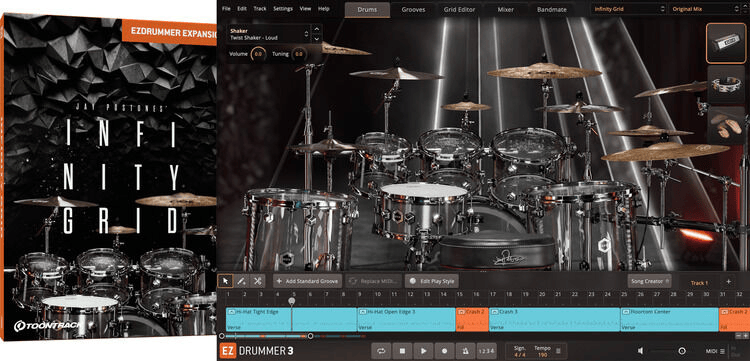The height and width of the screenshot is (361, 750).
Task: Toggle the 1234 count-in button
Action: point(486,350)
